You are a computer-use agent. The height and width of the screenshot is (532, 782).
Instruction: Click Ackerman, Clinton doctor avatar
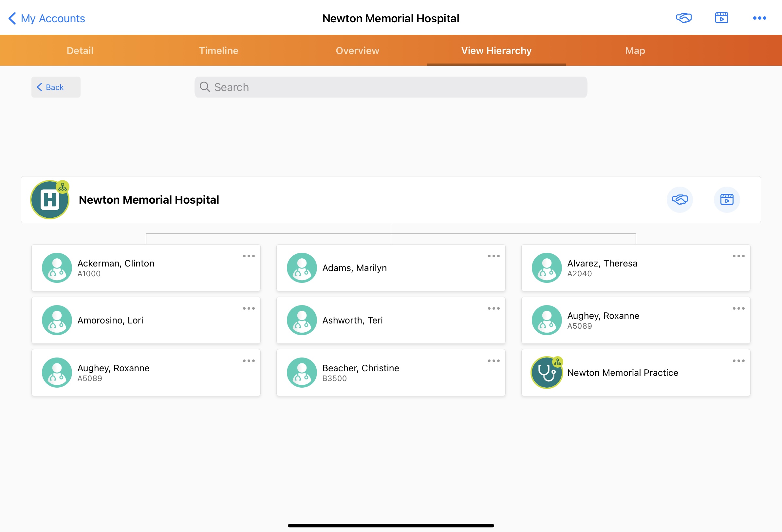[x=57, y=268]
